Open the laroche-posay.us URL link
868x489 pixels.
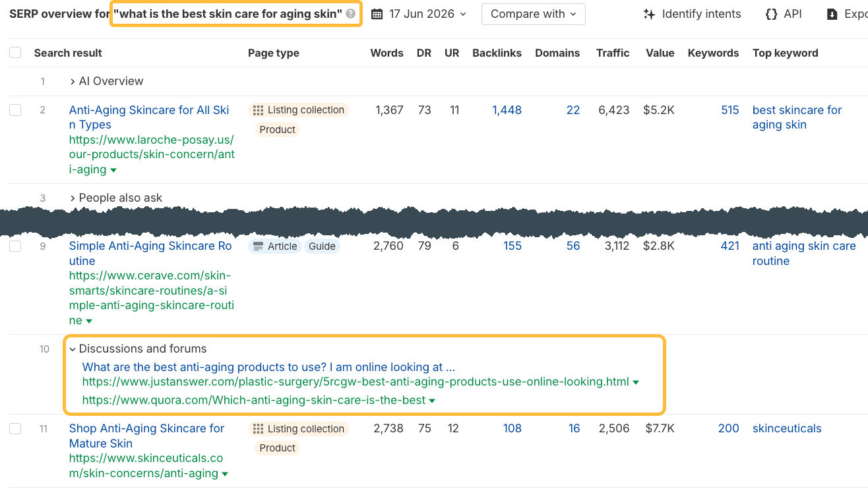pyautogui.click(x=152, y=155)
